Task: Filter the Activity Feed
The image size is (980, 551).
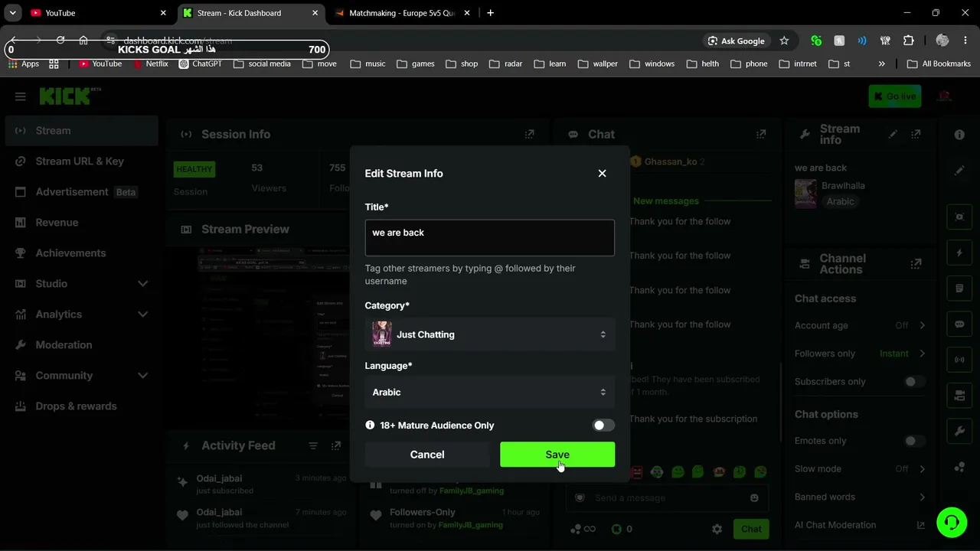Action: [312, 445]
